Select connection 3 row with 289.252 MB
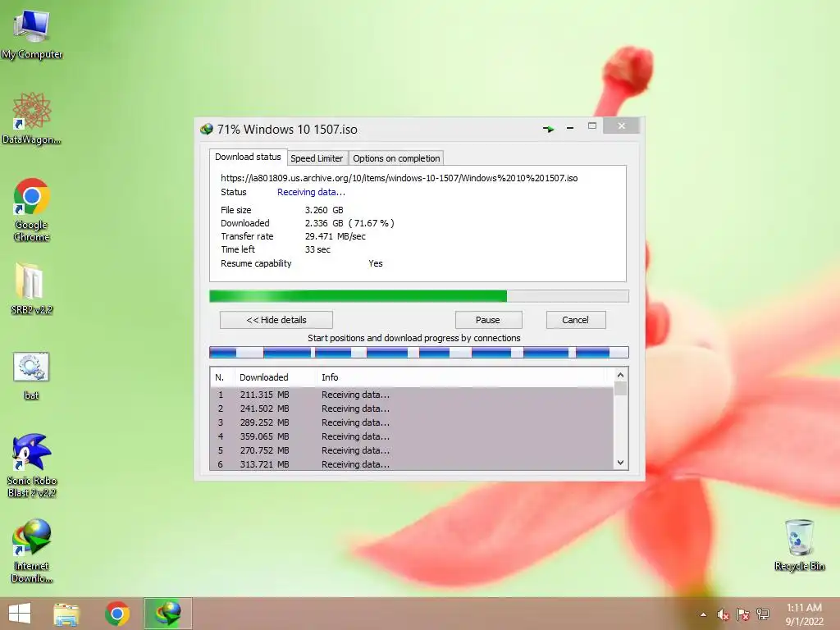Viewport: 840px width, 630px height. [x=412, y=422]
